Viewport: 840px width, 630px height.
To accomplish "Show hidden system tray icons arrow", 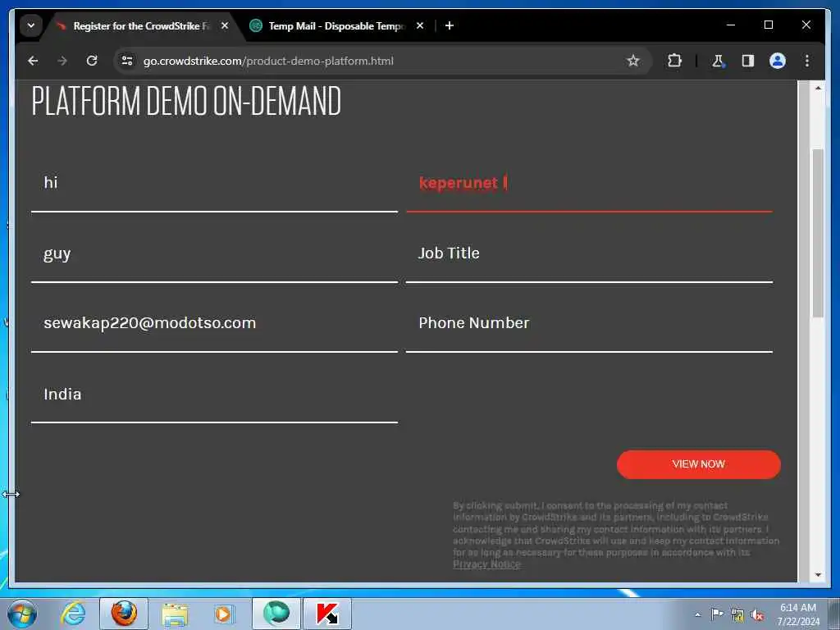I will pos(697,614).
